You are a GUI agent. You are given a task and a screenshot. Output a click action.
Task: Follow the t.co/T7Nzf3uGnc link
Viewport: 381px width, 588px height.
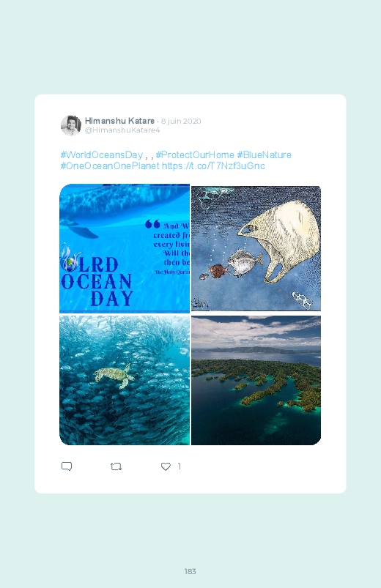pyautogui.click(x=213, y=165)
